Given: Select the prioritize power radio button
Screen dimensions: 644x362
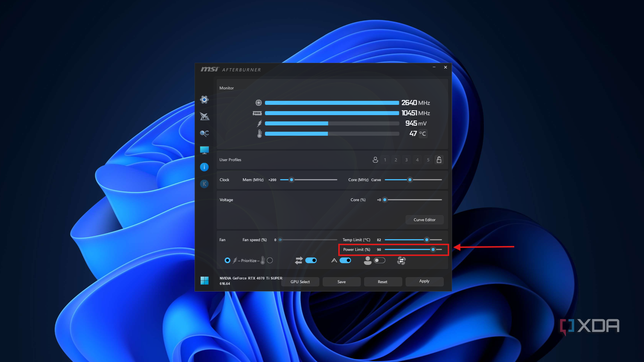Looking at the screenshot, I should click(x=228, y=261).
